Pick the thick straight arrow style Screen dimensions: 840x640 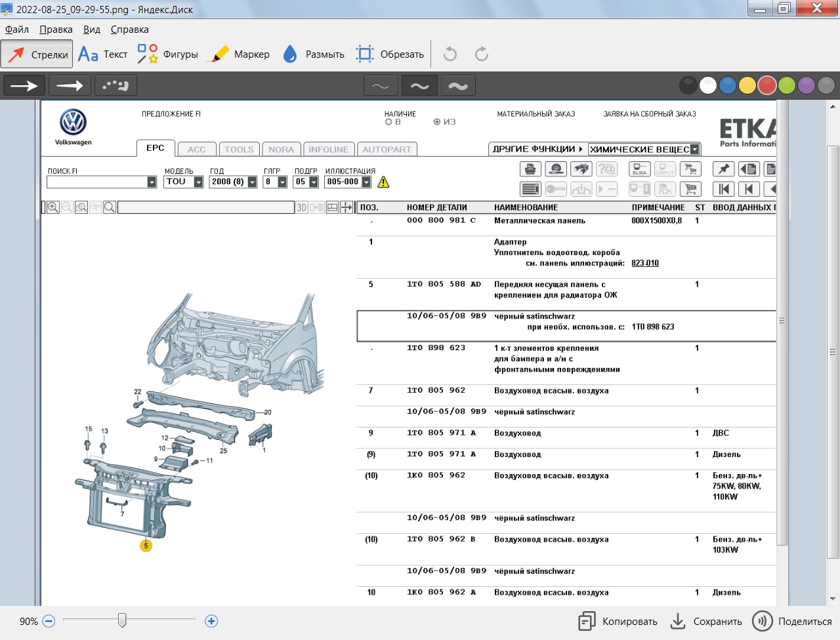24,85
